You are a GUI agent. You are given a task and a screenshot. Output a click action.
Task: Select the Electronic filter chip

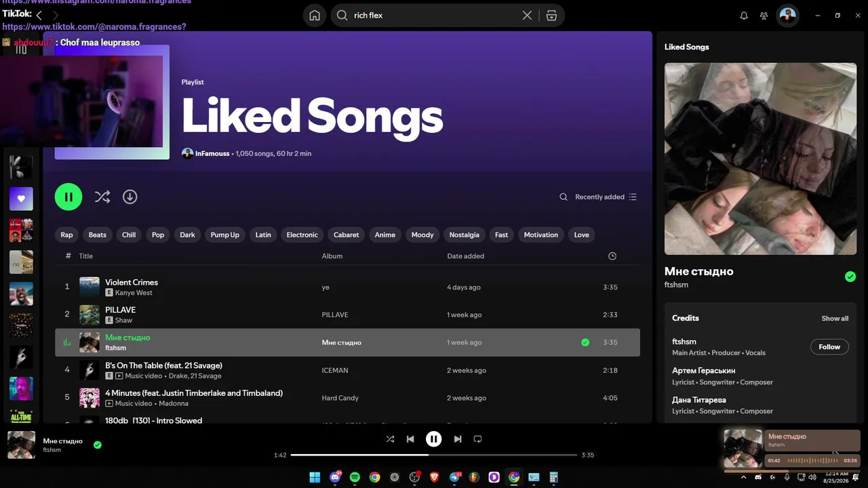pos(302,235)
